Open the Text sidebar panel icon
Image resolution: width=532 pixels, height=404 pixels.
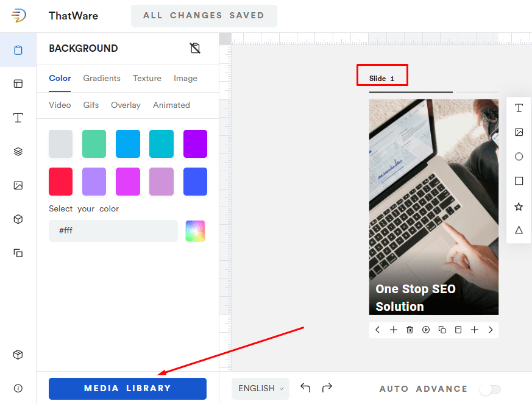pyautogui.click(x=18, y=118)
